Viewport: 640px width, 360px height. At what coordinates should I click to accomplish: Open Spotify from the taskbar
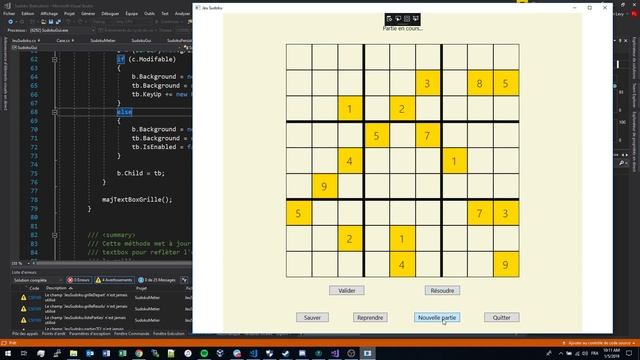(204, 353)
